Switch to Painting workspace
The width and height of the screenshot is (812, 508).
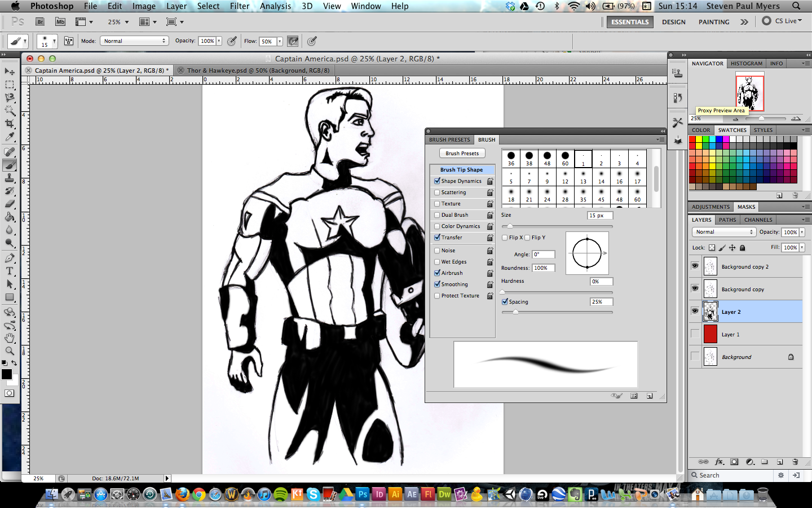[714, 22]
